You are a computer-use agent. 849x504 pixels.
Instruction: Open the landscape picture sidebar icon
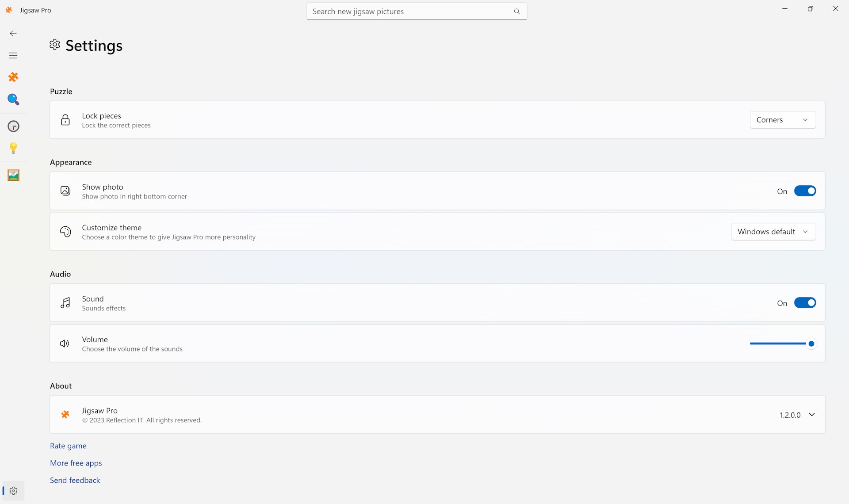click(13, 175)
